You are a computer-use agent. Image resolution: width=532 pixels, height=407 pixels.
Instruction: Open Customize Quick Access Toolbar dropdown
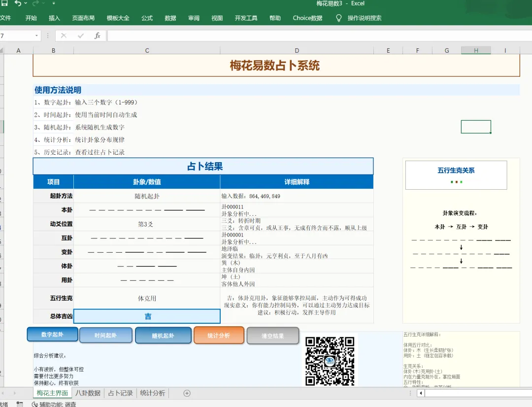pos(54,3)
